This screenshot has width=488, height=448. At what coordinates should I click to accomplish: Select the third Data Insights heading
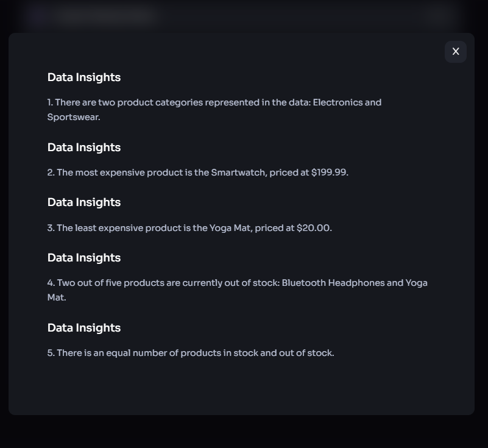84,202
